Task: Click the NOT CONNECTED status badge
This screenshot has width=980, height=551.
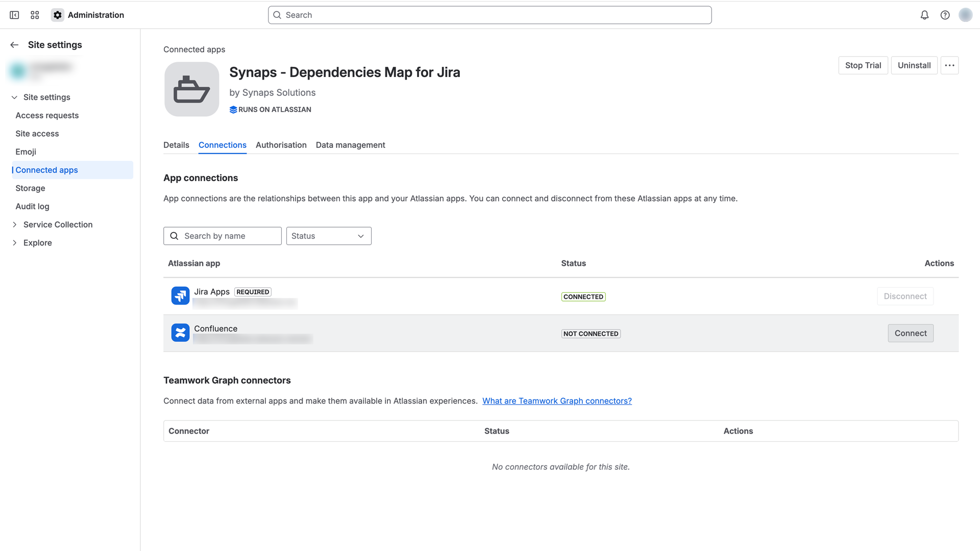Action: [x=591, y=334]
